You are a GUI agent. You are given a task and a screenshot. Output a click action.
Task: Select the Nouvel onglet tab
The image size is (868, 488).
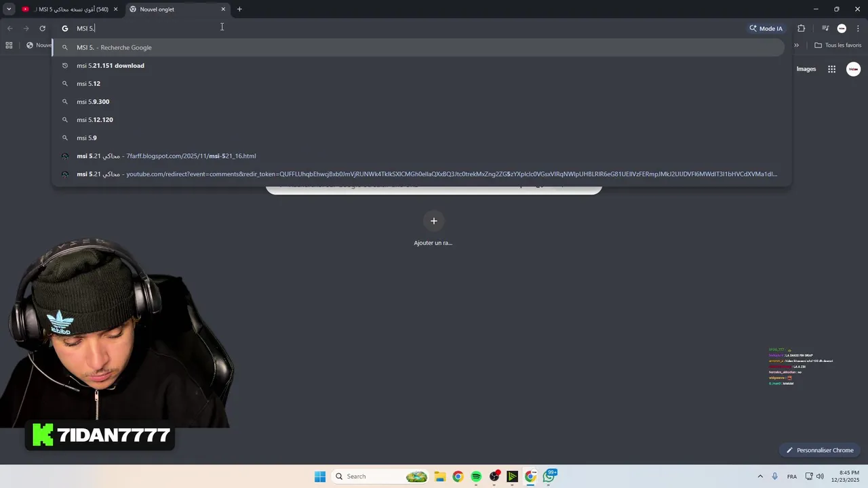tap(178, 9)
